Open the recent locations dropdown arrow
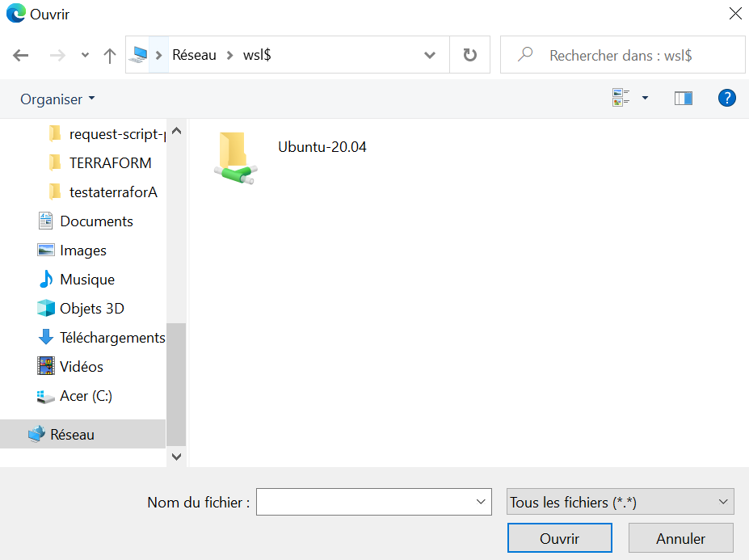 (x=85, y=56)
